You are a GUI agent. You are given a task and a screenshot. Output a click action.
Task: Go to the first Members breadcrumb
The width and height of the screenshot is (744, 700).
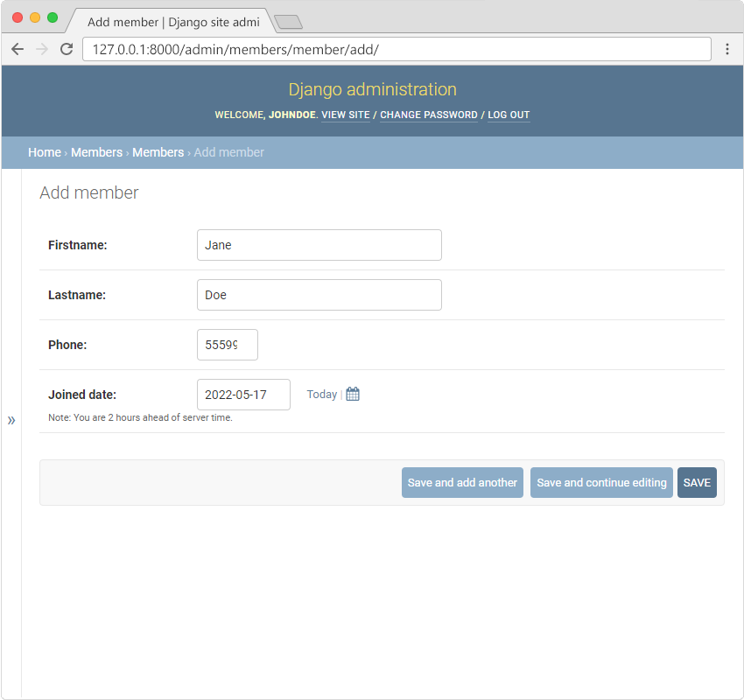click(96, 152)
